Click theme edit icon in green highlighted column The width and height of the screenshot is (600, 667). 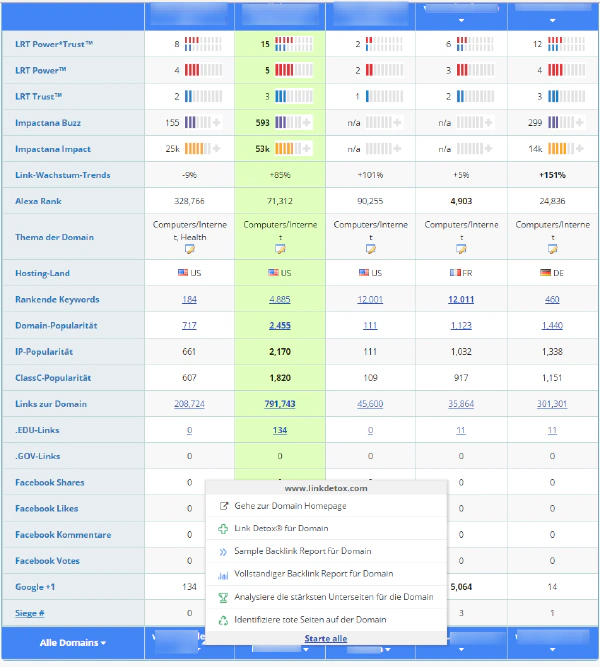280,249
